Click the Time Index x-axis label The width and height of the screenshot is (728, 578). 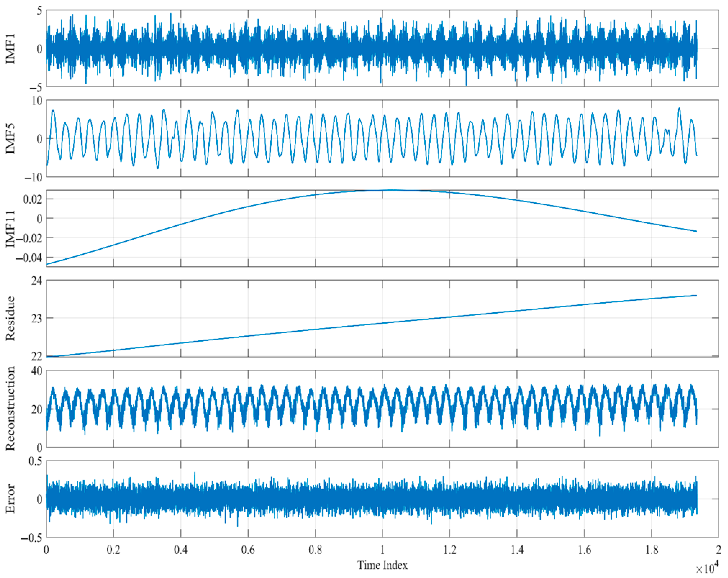pyautogui.click(x=382, y=565)
